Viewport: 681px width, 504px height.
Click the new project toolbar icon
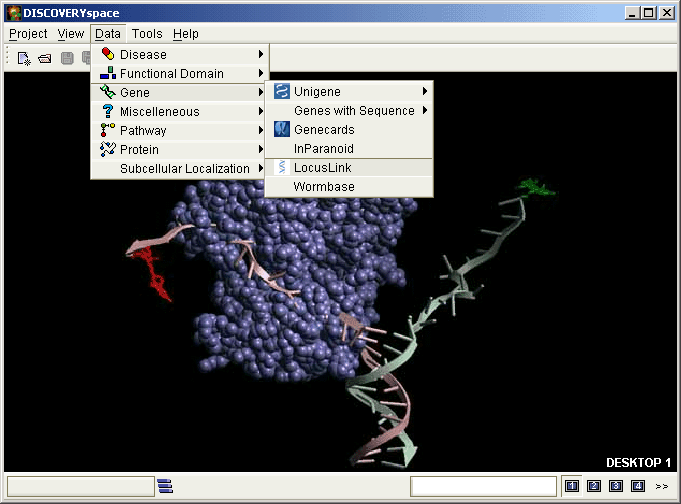tap(24, 58)
